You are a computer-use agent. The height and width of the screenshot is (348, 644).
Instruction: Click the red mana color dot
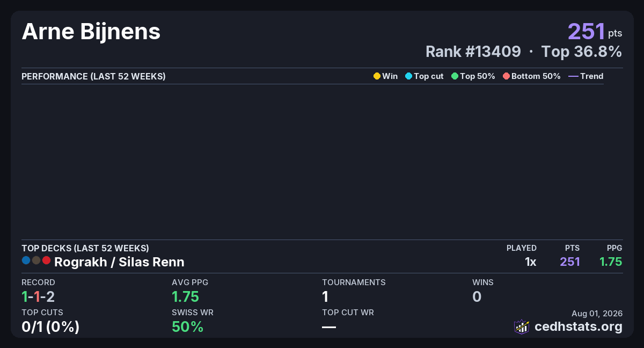pos(46,260)
